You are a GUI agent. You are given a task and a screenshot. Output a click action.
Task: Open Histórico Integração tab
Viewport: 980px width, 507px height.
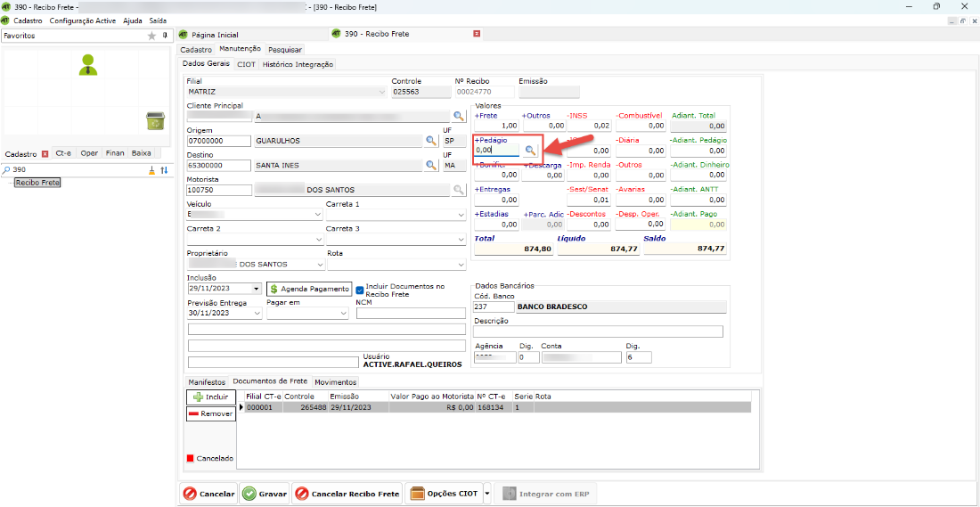click(298, 64)
